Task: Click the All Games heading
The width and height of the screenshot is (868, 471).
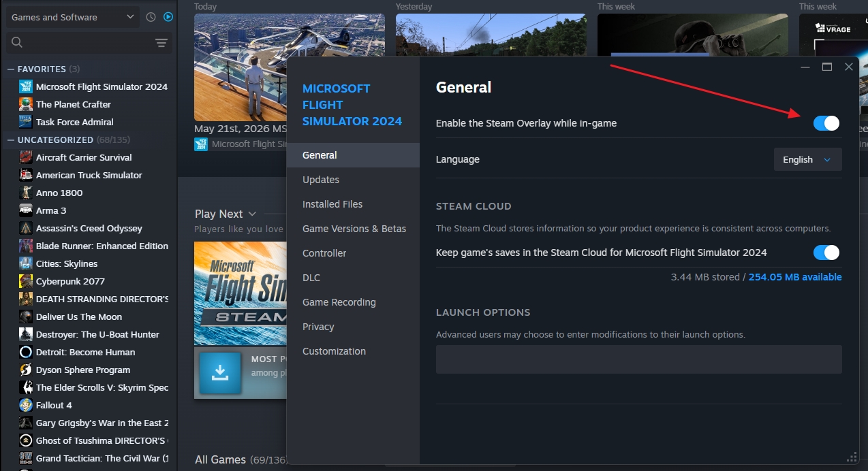Action: (220, 459)
